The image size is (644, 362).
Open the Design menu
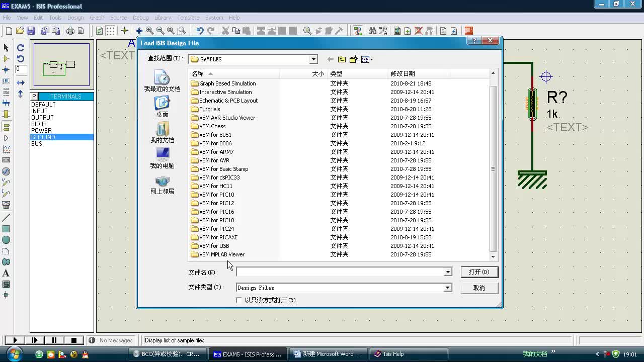tap(75, 18)
